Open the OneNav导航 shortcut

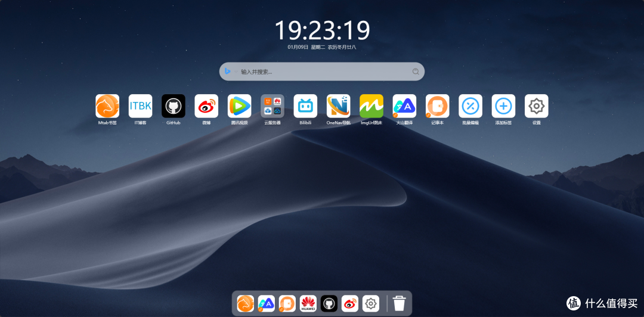(x=339, y=106)
